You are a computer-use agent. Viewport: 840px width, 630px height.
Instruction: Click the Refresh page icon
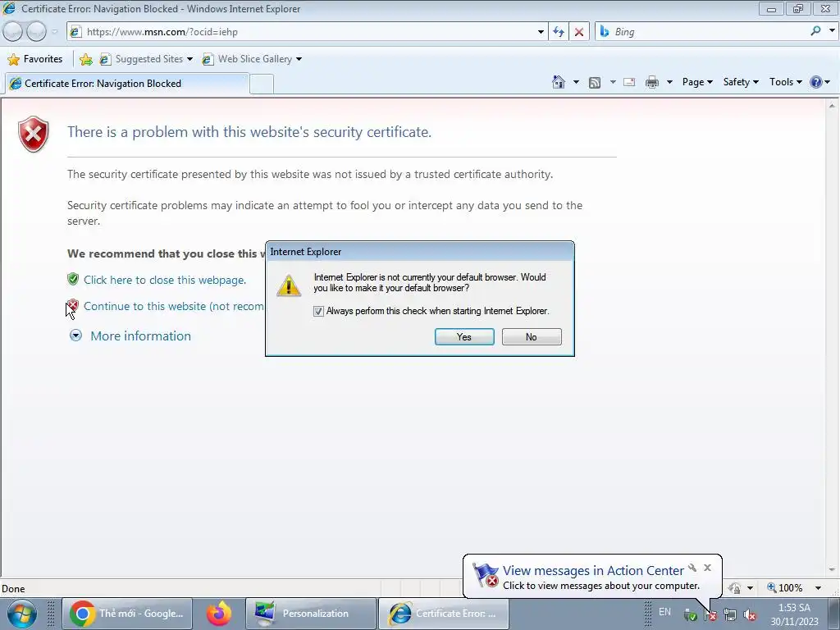click(558, 32)
